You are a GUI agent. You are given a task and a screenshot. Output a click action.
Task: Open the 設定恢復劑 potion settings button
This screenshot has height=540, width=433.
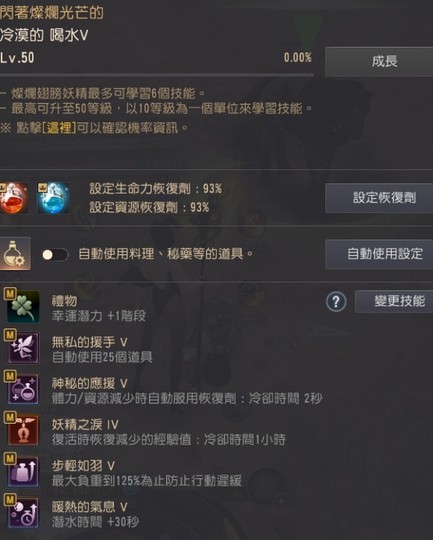[379, 198]
